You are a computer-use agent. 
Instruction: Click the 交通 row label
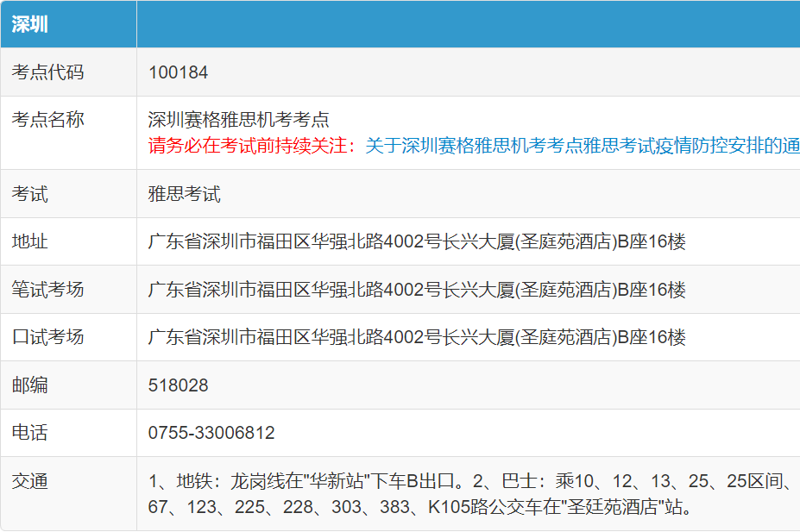click(30, 481)
